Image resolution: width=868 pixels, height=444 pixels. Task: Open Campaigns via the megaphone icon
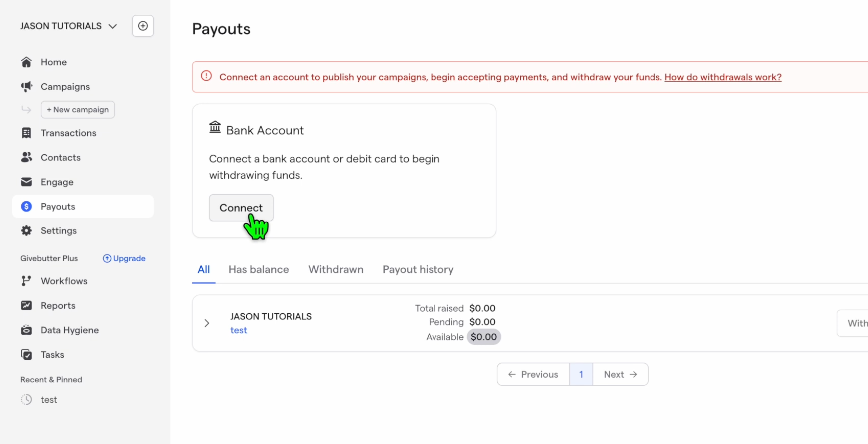point(26,87)
